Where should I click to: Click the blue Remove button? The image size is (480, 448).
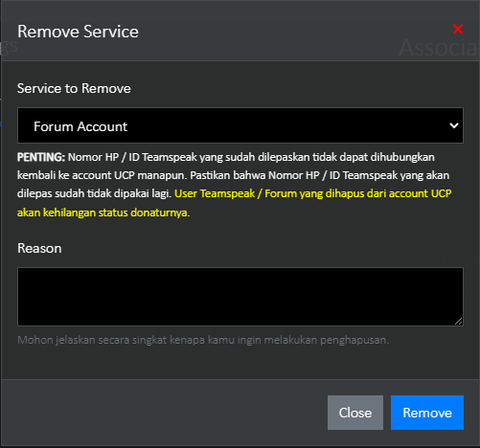(427, 413)
